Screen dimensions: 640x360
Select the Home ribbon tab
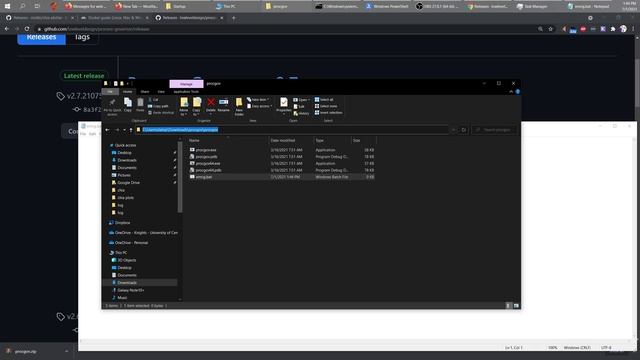(127, 92)
